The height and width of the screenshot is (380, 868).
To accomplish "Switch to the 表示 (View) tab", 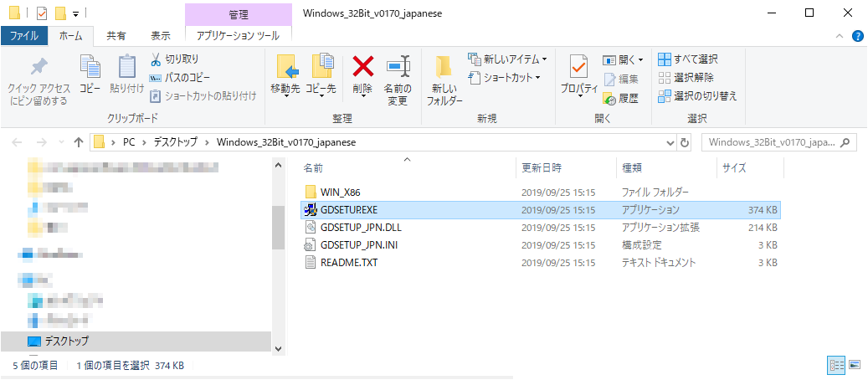I will [161, 36].
